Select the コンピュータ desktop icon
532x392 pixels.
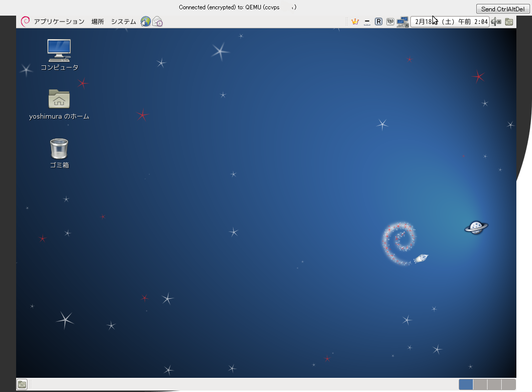tap(59, 50)
